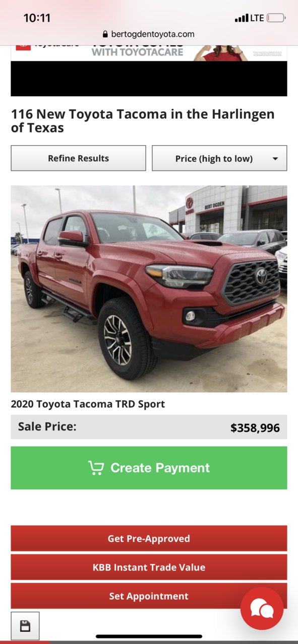
Task: Open the red Tacoma truck photo
Action: click(x=149, y=289)
